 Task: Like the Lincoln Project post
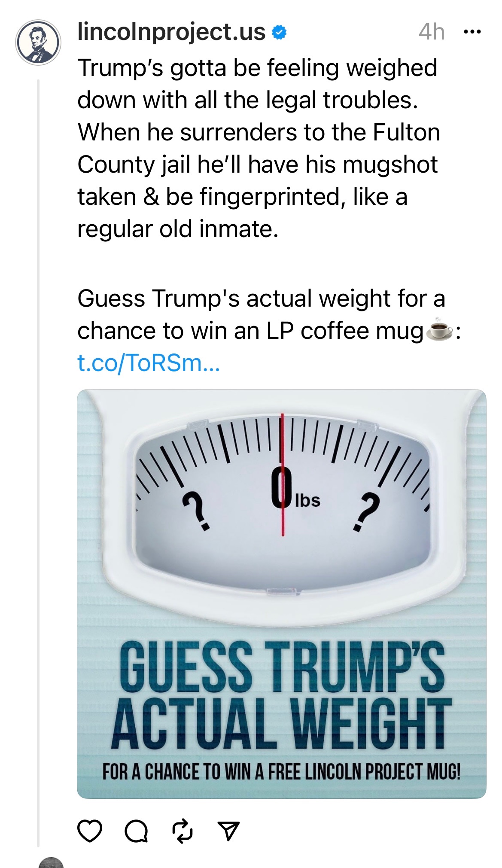(90, 831)
